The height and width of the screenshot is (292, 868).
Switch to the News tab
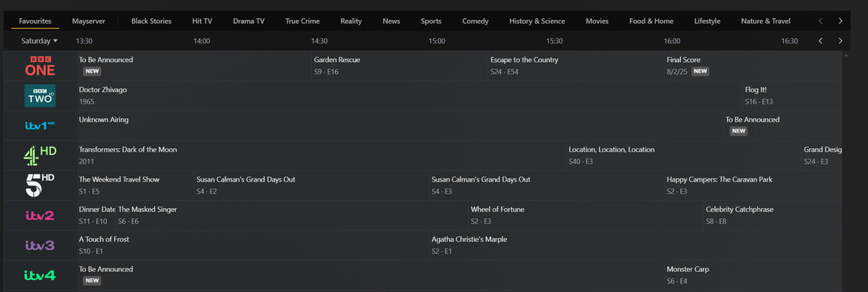[x=391, y=21]
